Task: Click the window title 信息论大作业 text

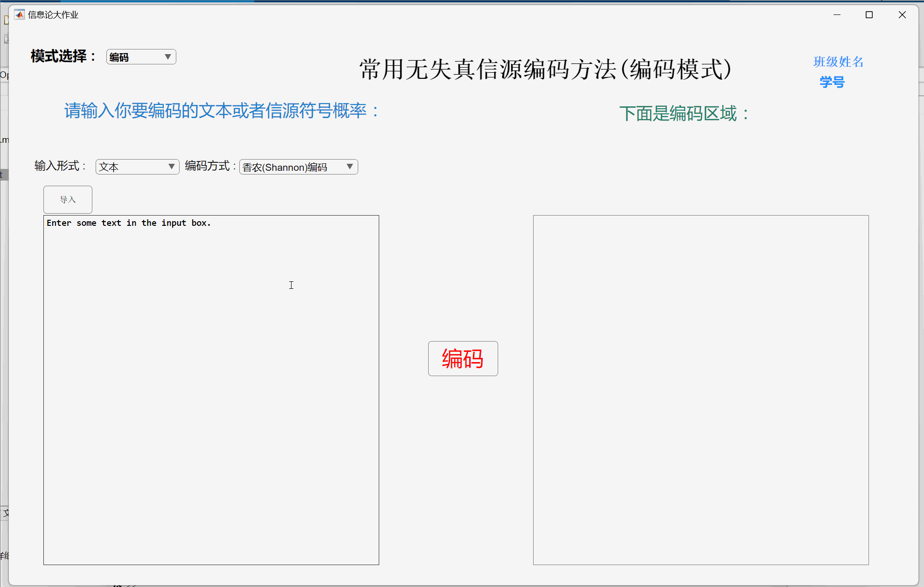Action: tap(53, 15)
